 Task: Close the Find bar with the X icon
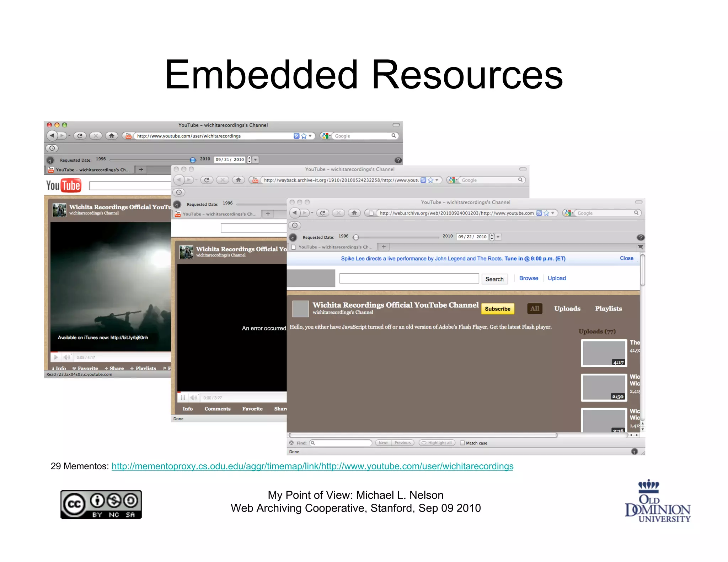click(291, 443)
